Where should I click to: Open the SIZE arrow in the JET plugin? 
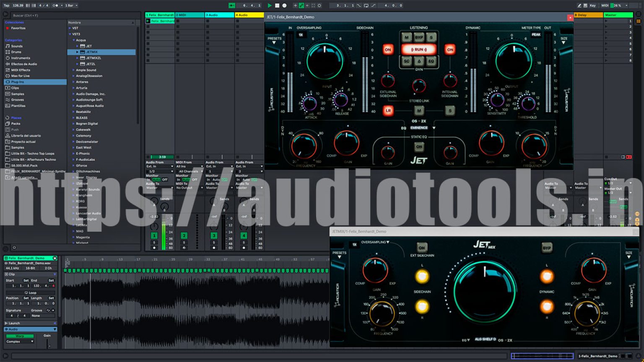tap(563, 43)
